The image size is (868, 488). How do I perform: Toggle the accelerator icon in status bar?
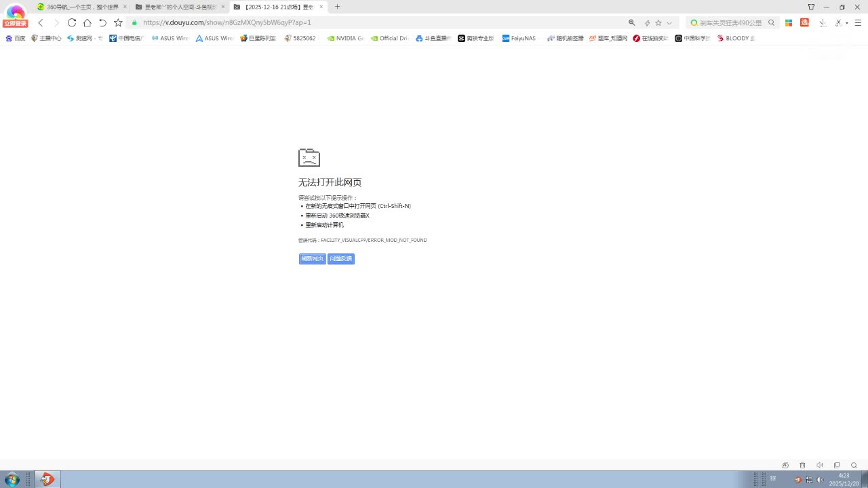[785, 465]
